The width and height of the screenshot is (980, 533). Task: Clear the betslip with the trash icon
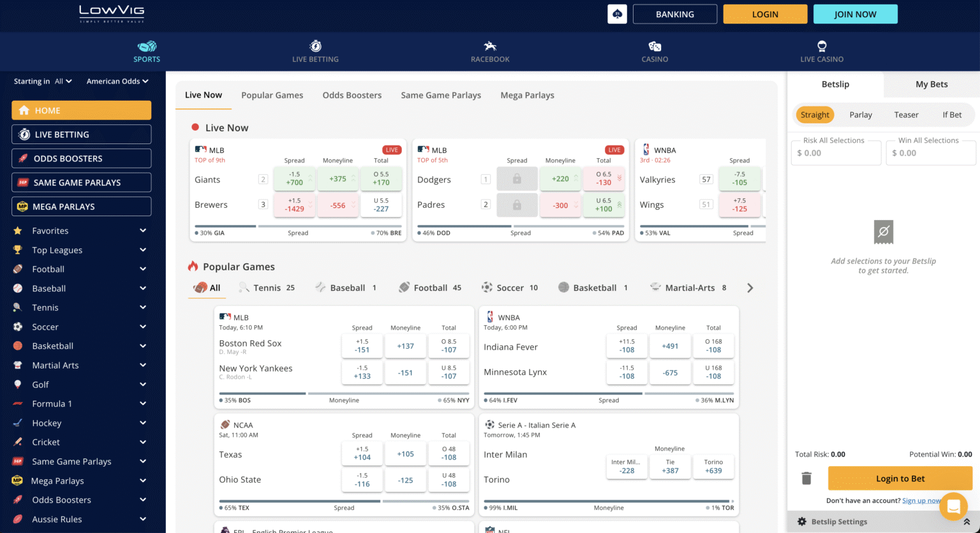pyautogui.click(x=806, y=478)
